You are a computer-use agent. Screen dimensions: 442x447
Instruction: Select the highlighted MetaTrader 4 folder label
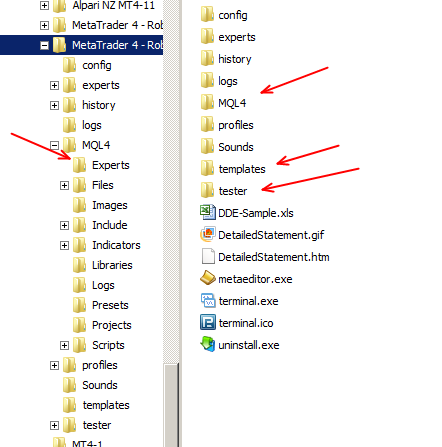[117, 45]
